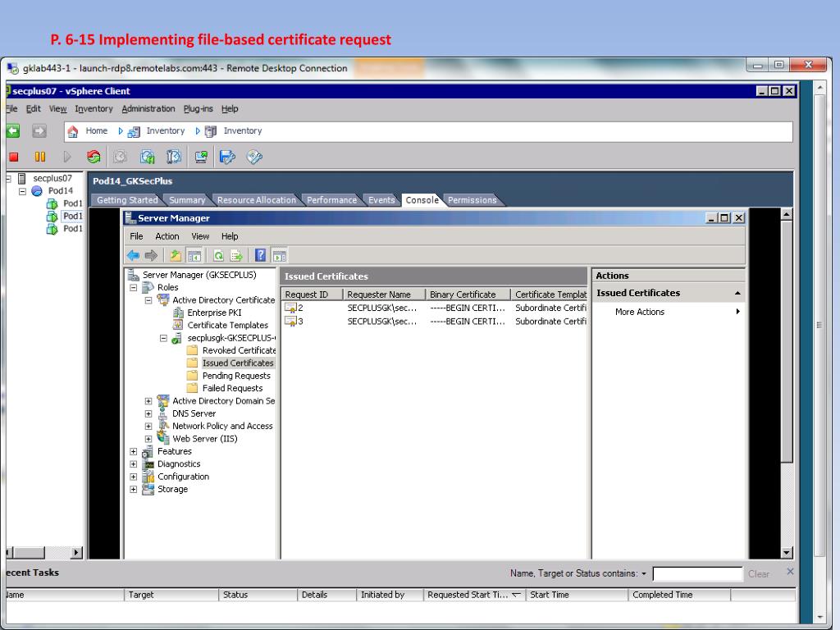Expand the Features node
Image resolution: width=840 pixels, height=630 pixels.
134,452
